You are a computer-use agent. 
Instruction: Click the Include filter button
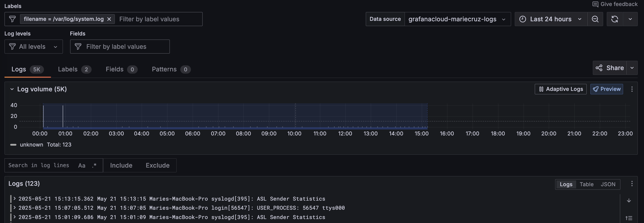pyautogui.click(x=121, y=165)
